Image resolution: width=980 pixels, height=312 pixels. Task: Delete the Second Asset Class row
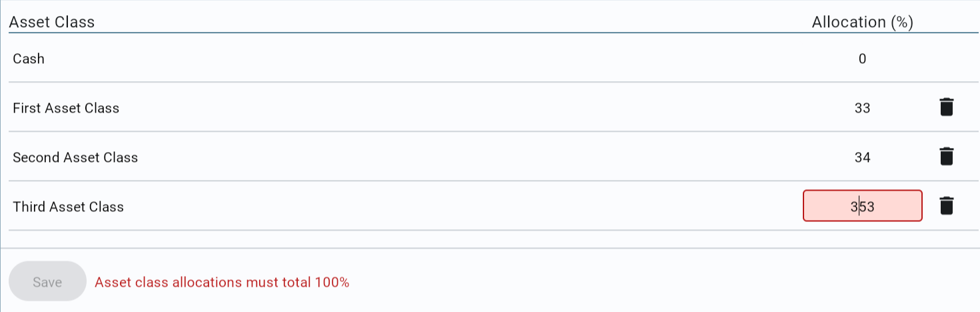click(x=946, y=157)
